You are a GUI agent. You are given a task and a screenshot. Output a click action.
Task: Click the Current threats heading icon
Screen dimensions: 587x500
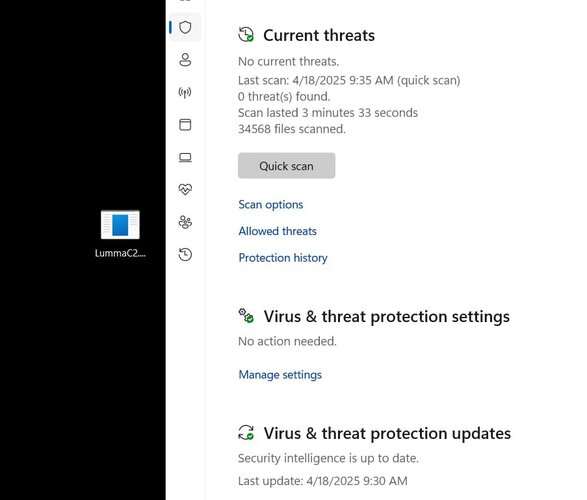click(x=246, y=35)
